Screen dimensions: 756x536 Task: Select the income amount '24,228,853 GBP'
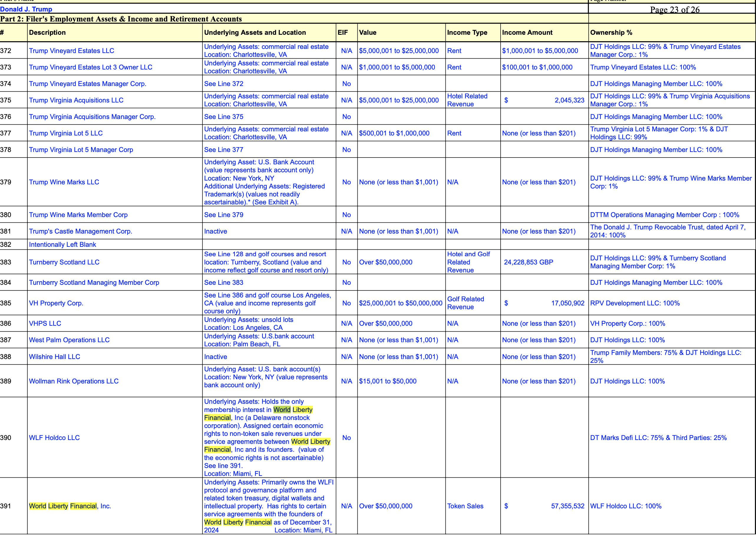point(529,262)
